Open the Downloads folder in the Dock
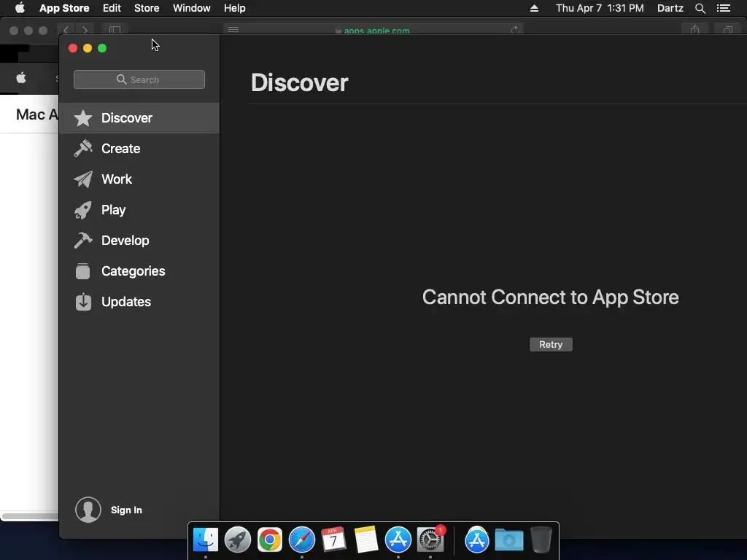747x560 pixels. [508, 540]
